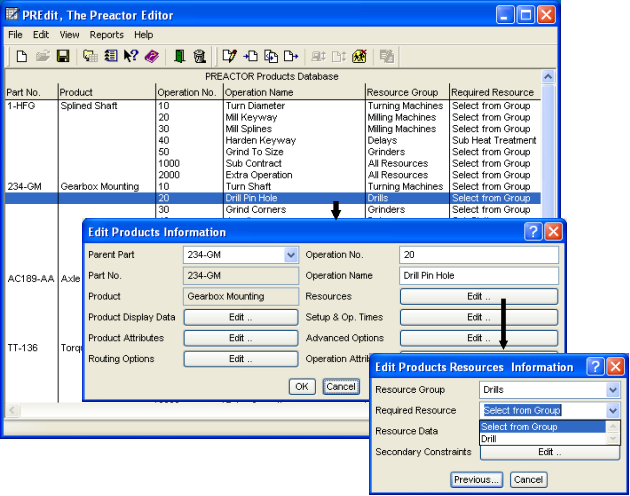Viewport: 630px width, 496px height.
Task: Select the Harden Keyway operation cell
Action: tap(260, 140)
